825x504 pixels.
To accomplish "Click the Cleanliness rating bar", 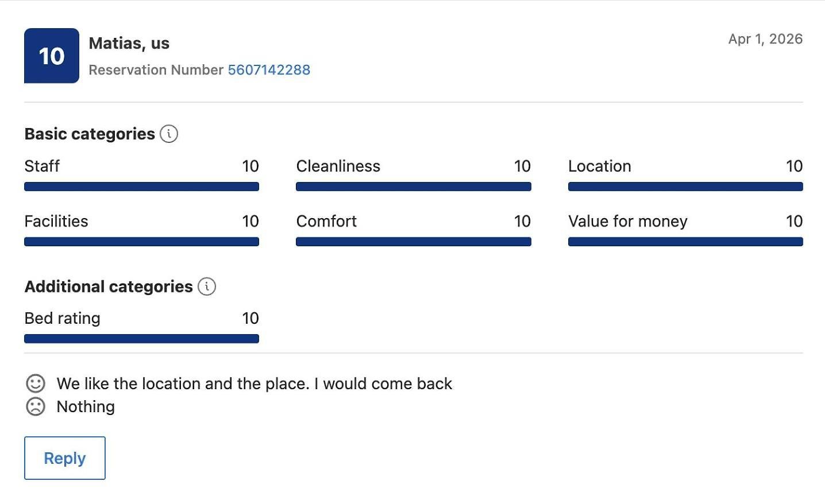I will [414, 187].
